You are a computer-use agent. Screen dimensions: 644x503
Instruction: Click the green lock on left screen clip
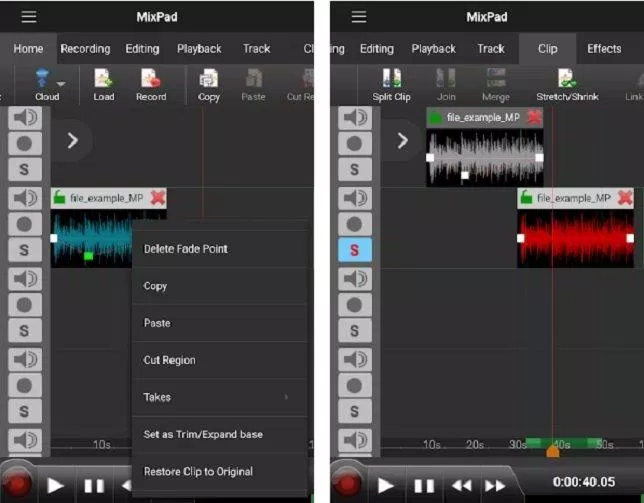(60, 198)
